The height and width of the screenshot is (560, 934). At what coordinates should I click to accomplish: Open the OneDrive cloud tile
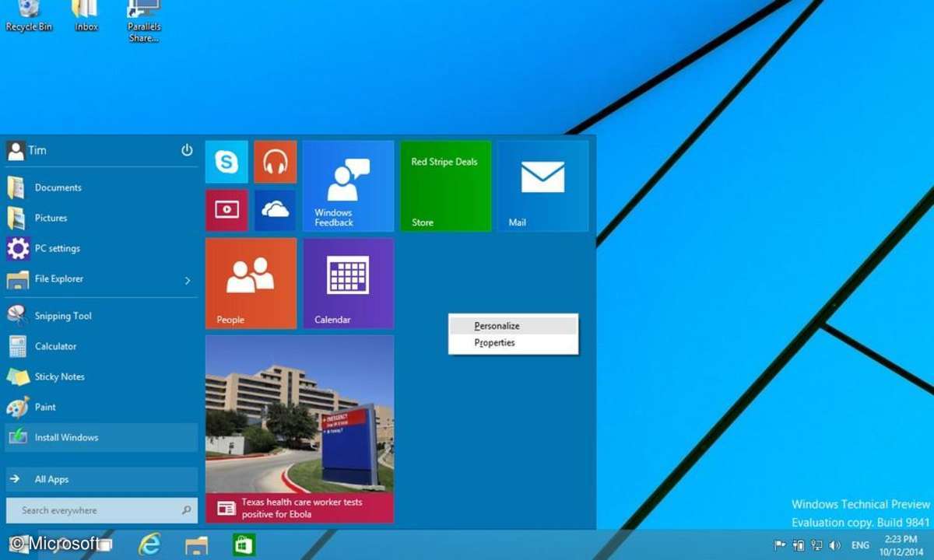(276, 210)
